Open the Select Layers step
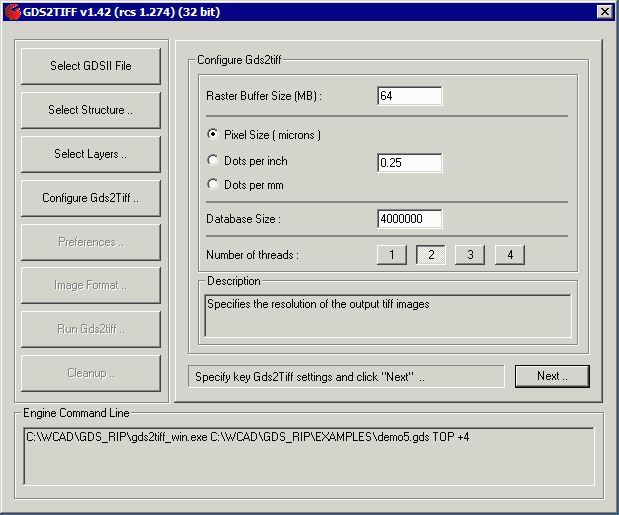 (x=91, y=154)
